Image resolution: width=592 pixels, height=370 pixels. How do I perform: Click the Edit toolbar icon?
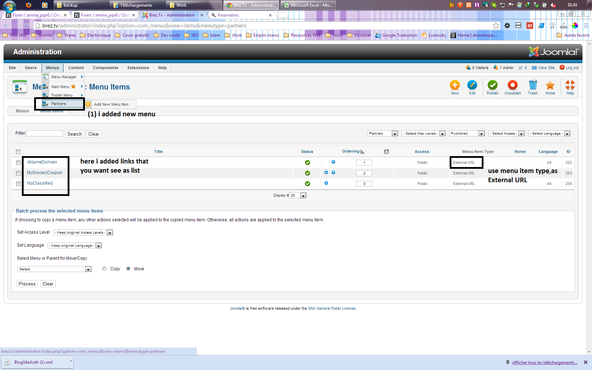point(472,85)
